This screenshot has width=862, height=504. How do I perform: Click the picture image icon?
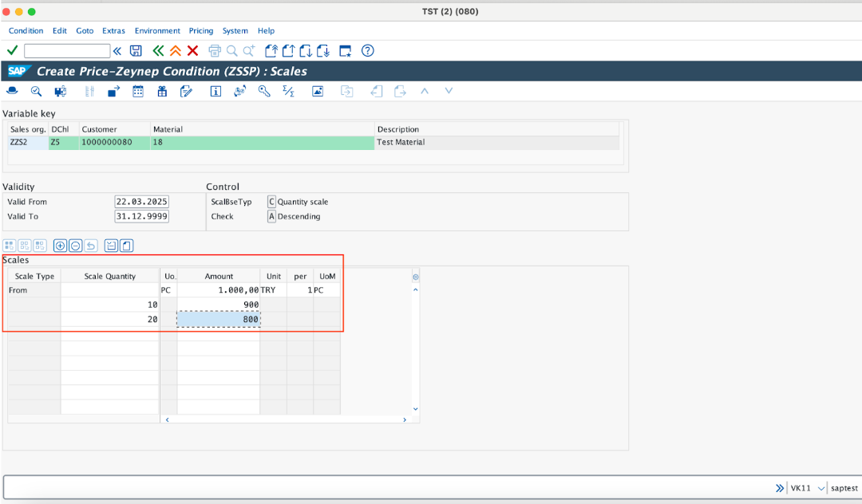[318, 91]
